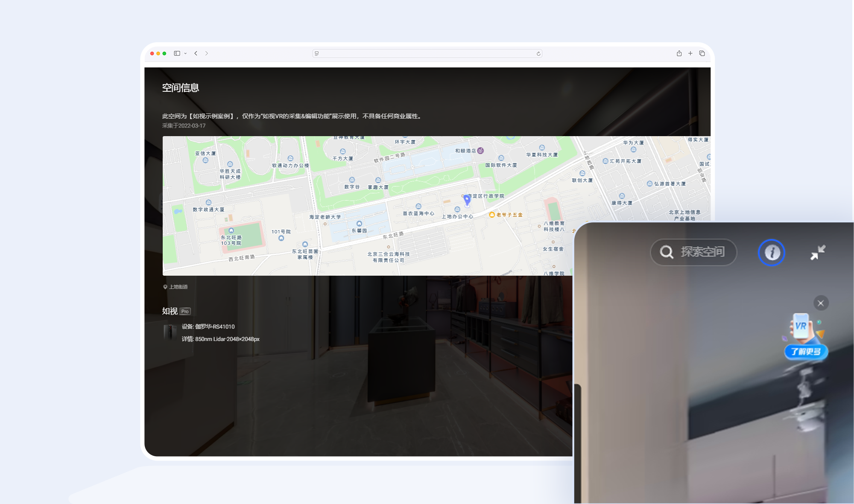Click 环宇大厦 label on map
The width and height of the screenshot is (854, 504).
405,142
